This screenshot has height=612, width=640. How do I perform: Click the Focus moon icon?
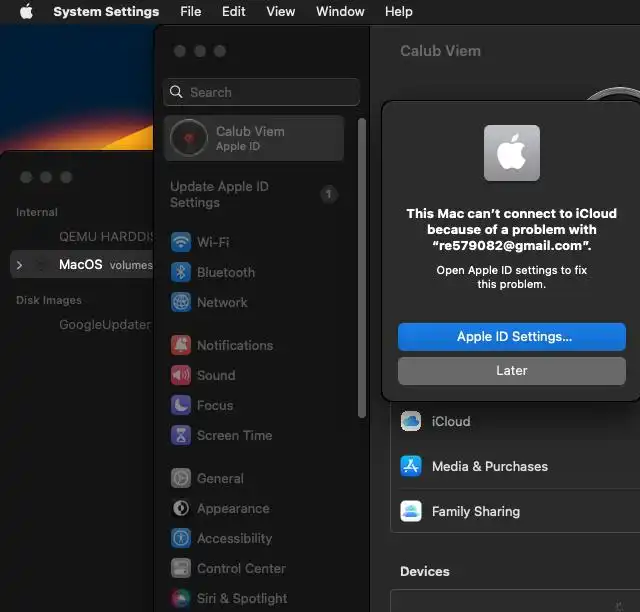pyautogui.click(x=181, y=405)
